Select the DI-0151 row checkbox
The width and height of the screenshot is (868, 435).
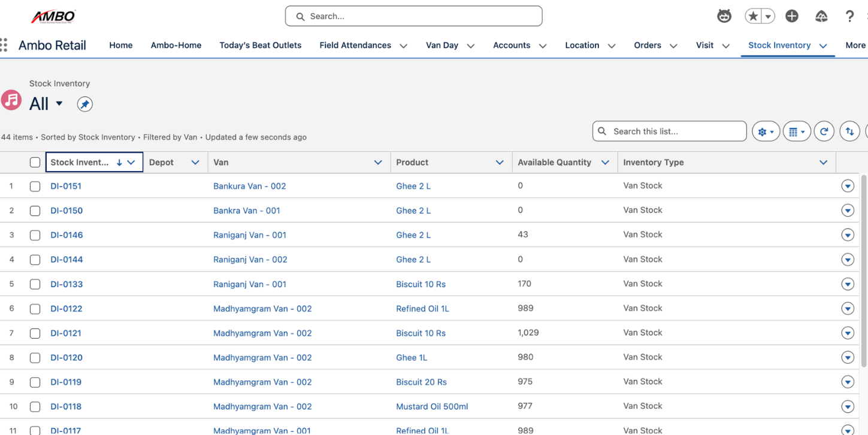(x=35, y=187)
